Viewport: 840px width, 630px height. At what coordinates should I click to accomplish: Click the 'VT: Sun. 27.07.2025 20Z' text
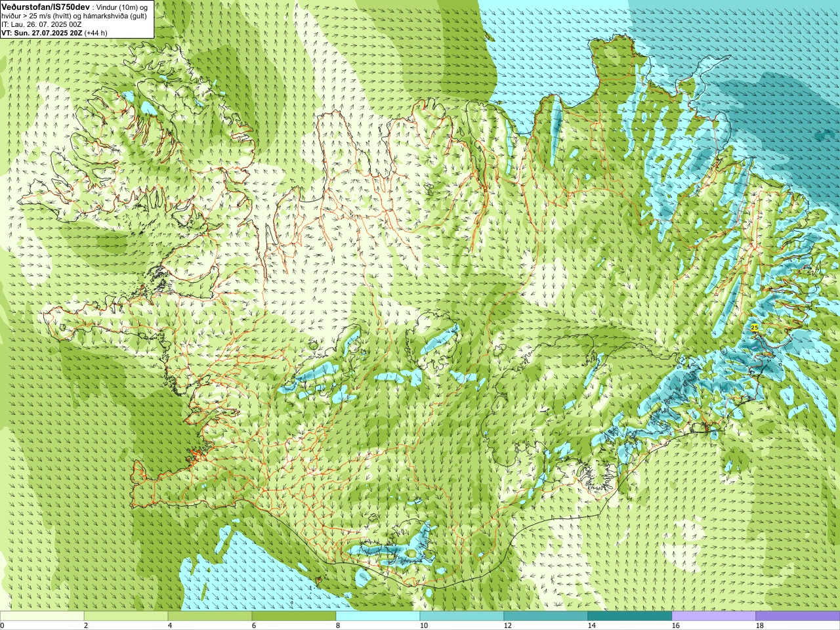click(x=41, y=33)
